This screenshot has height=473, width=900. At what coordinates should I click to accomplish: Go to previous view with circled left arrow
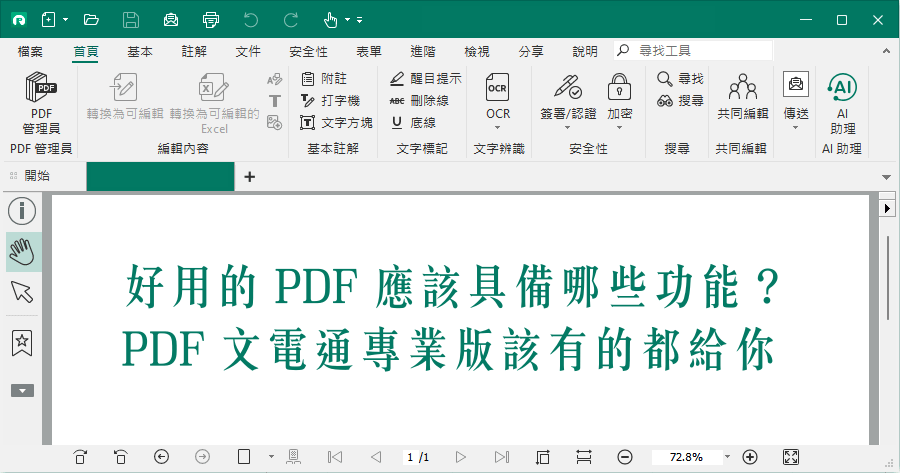[x=162, y=457]
